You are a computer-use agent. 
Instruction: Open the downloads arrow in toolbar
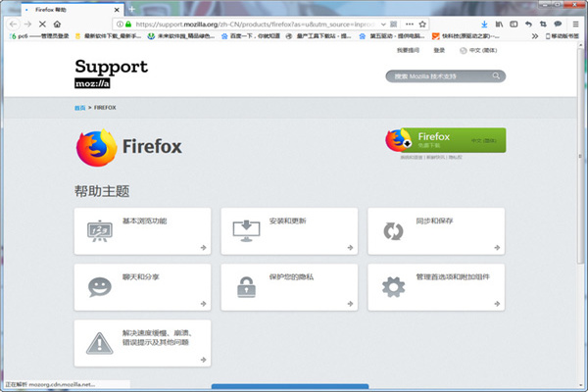(484, 24)
